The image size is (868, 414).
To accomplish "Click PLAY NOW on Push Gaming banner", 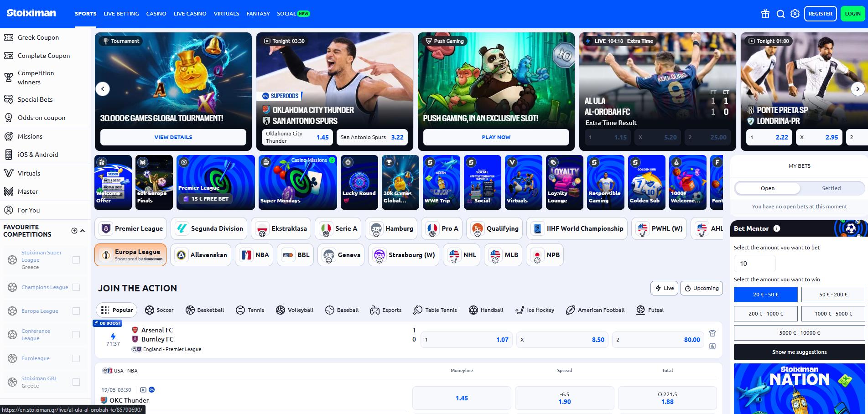I will click(496, 137).
